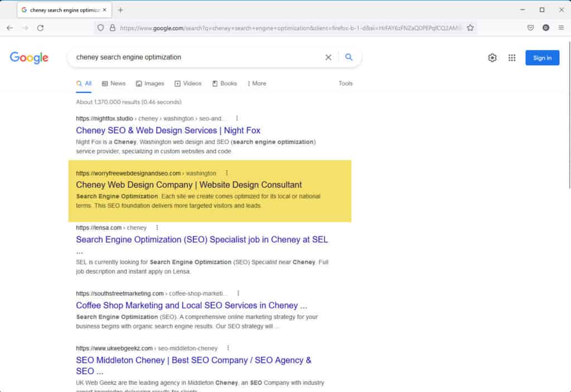This screenshot has width=571, height=392.
Task: Open Cheney Web Design Company link
Action: tap(188, 185)
